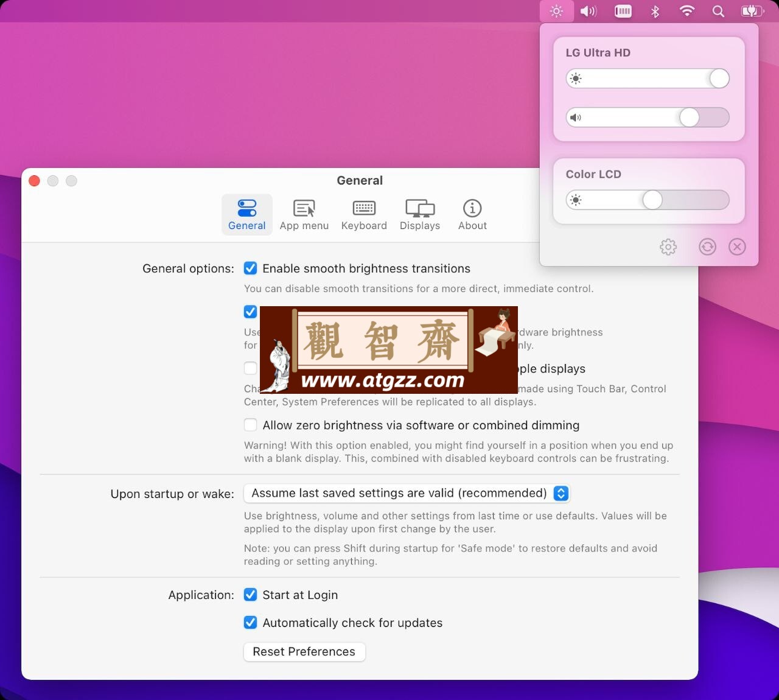
Task: Open the Wi-Fi menu bar icon
Action: (687, 11)
